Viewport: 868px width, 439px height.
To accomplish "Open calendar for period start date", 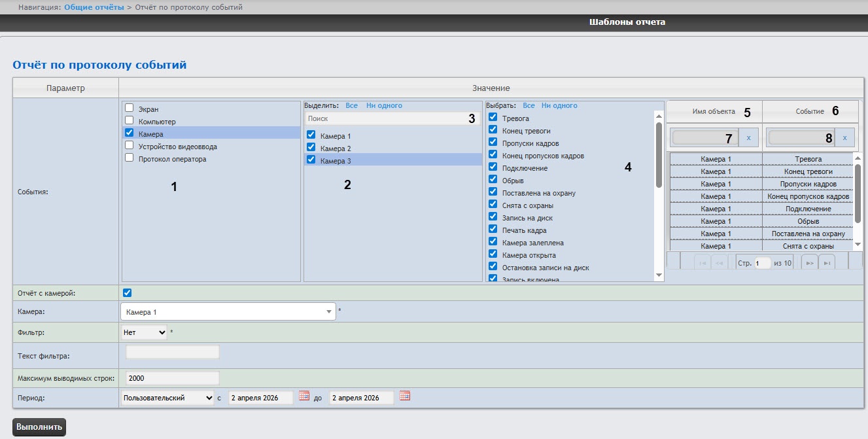I will coord(304,396).
